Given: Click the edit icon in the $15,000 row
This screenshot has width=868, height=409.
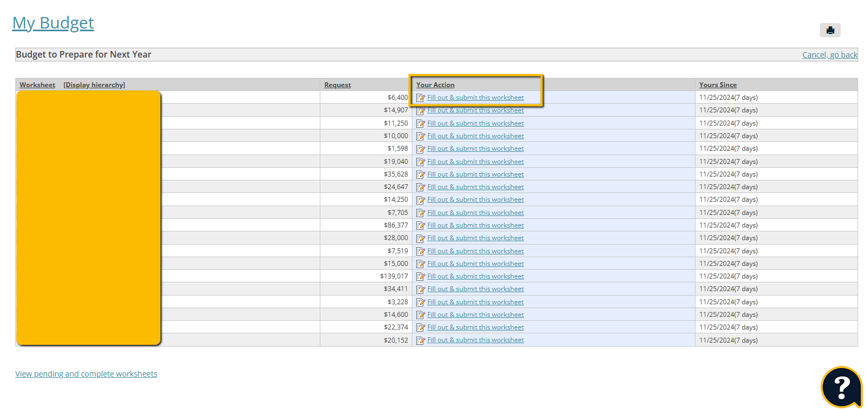Looking at the screenshot, I should point(421,264).
